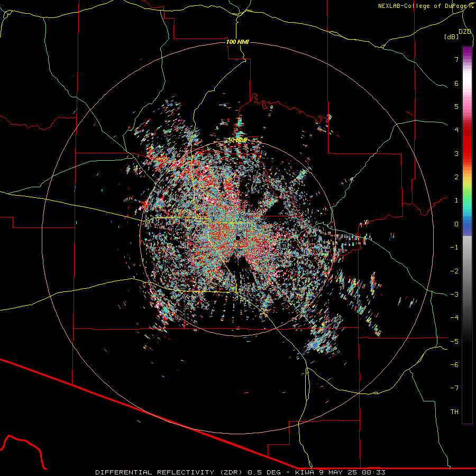Click the 2 value on color scale
The image size is (476, 476).
pos(456,177)
